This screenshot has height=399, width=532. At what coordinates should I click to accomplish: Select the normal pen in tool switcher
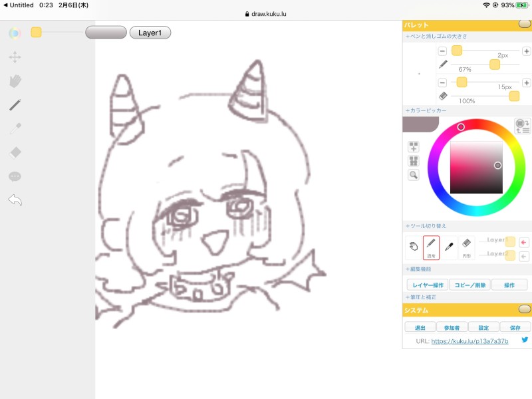coord(431,247)
